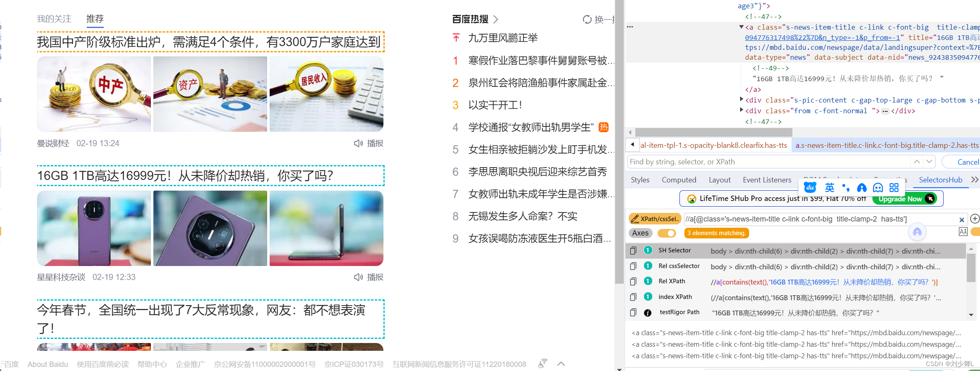Screen dimensions: 980x371
Task: Copy the Rel cssSelector value
Action: coord(633,266)
